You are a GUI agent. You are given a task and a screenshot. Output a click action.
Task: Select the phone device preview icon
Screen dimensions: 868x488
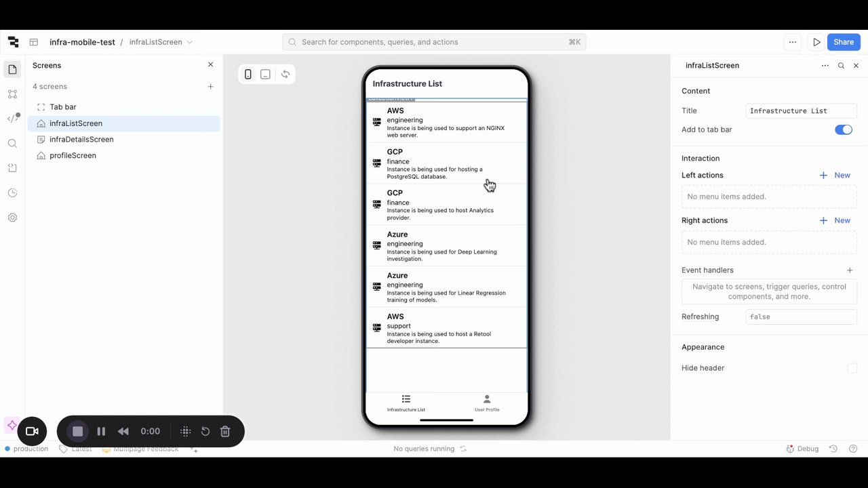click(248, 75)
